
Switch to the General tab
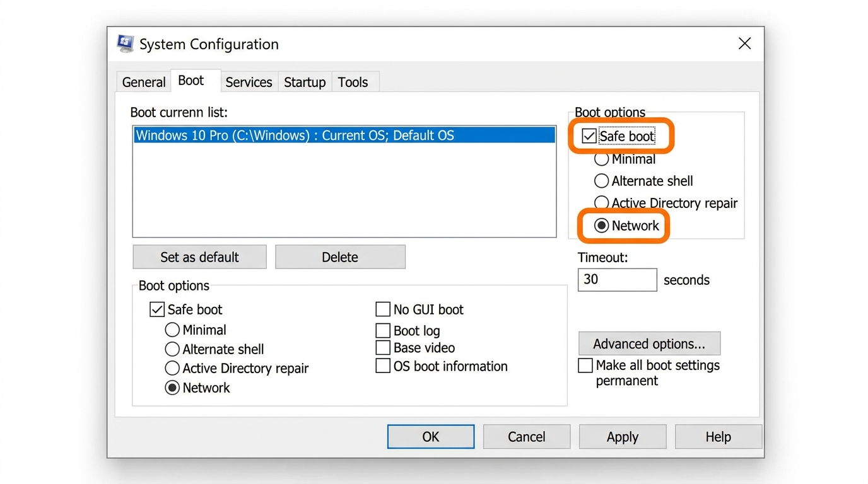pos(143,82)
